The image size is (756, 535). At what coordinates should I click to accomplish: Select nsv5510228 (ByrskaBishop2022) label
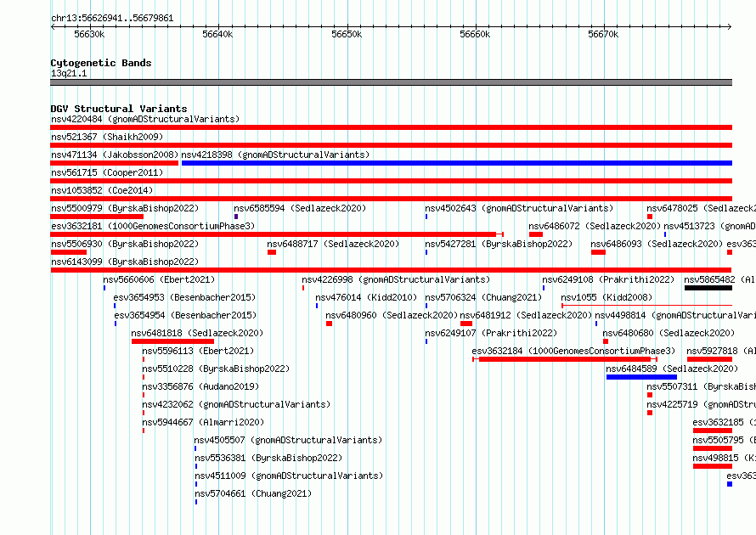(216, 369)
